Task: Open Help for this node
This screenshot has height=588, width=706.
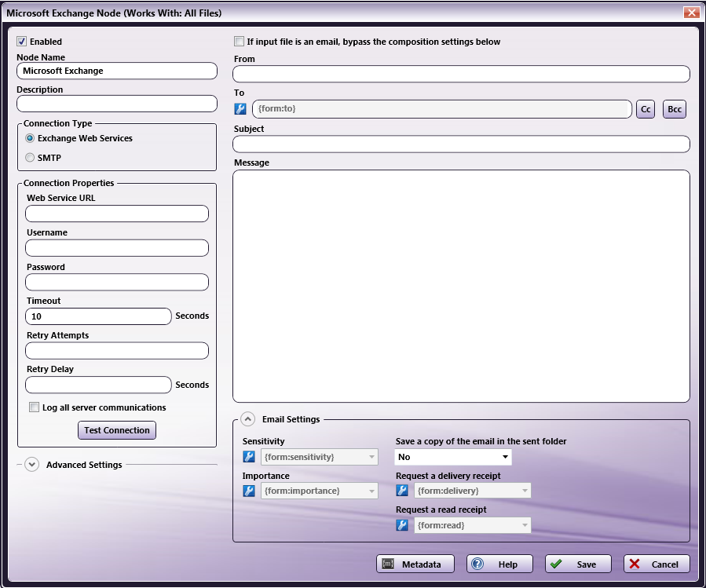Action: (499, 564)
